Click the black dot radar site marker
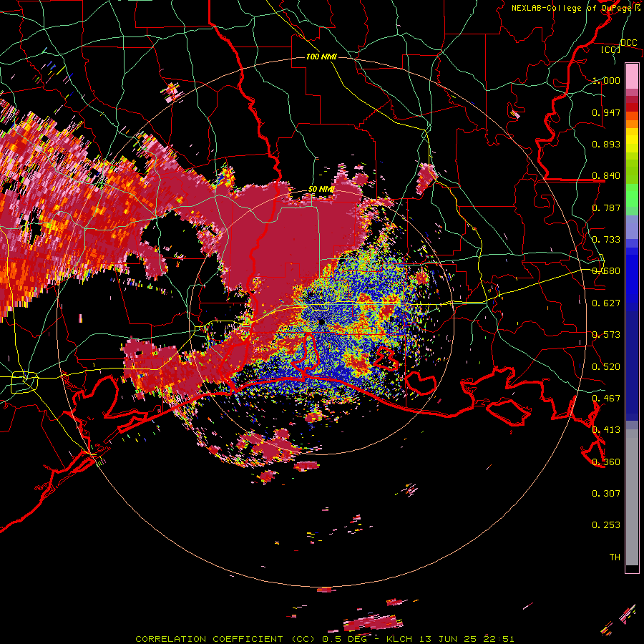 [x=321, y=322]
